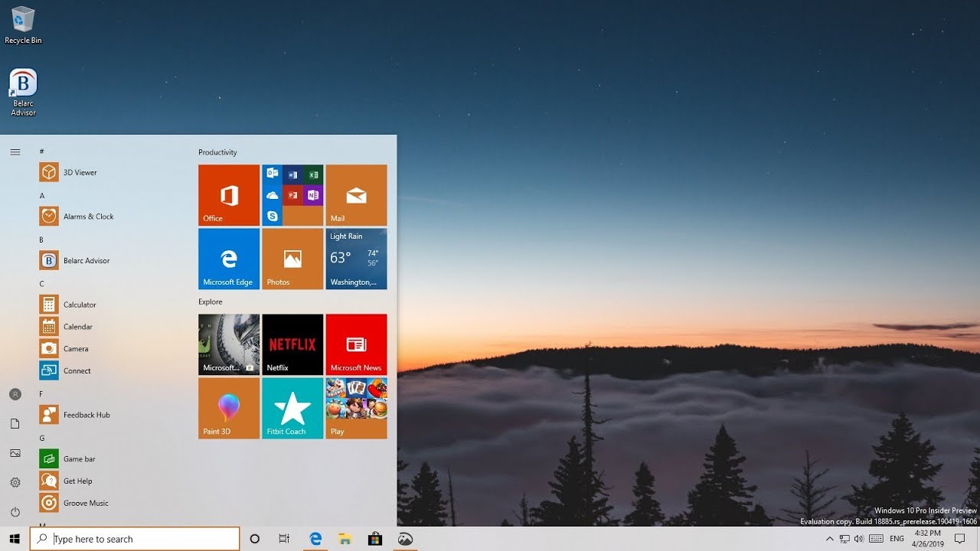This screenshot has width=980, height=551.
Task: Select the Recycle Bin desktop icon
Action: 23,25
